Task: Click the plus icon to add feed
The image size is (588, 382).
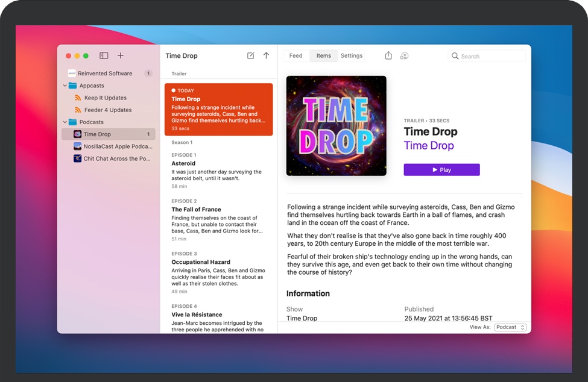Action: point(121,55)
